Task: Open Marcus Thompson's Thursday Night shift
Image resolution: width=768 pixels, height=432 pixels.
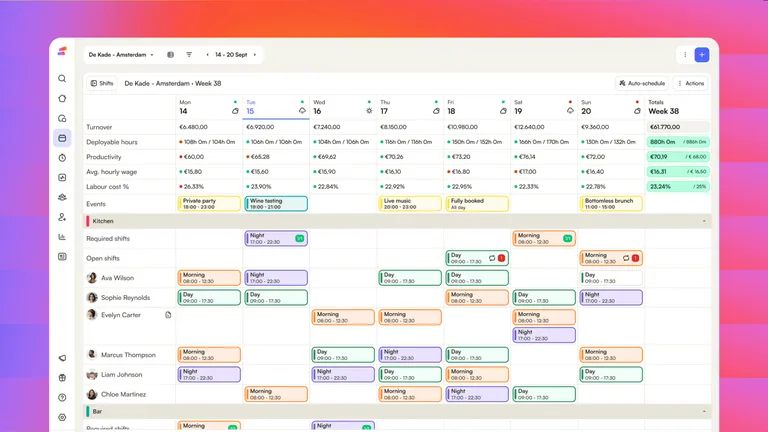Action: tap(410, 355)
